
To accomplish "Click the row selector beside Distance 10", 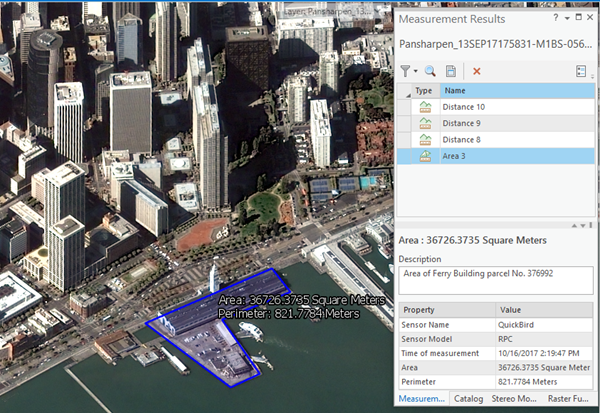I will (x=403, y=107).
